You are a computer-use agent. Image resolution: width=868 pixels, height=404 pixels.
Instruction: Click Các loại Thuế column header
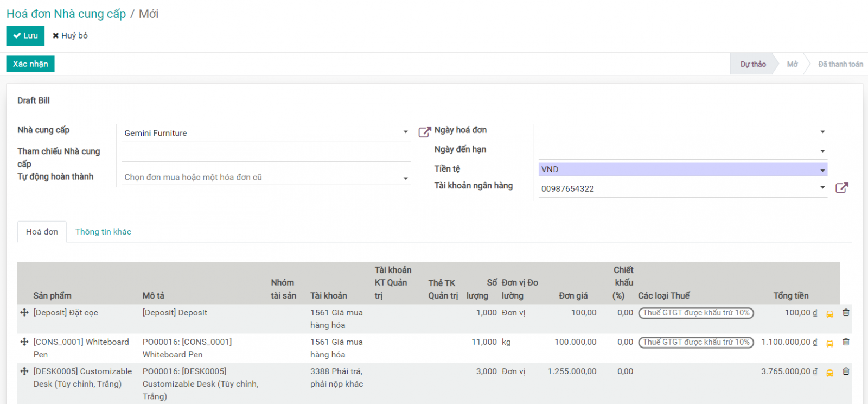pos(663,295)
